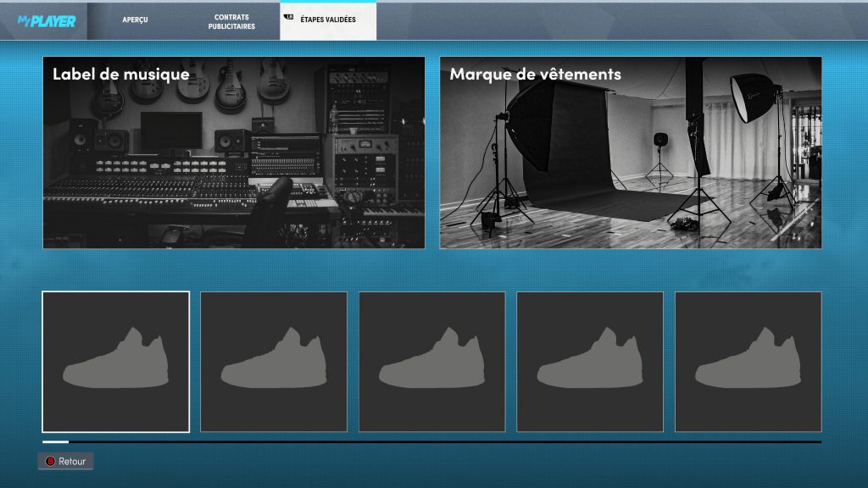Click the white horizontal scrollbar thumb
Viewport: 868px width, 488px height.
55,441
